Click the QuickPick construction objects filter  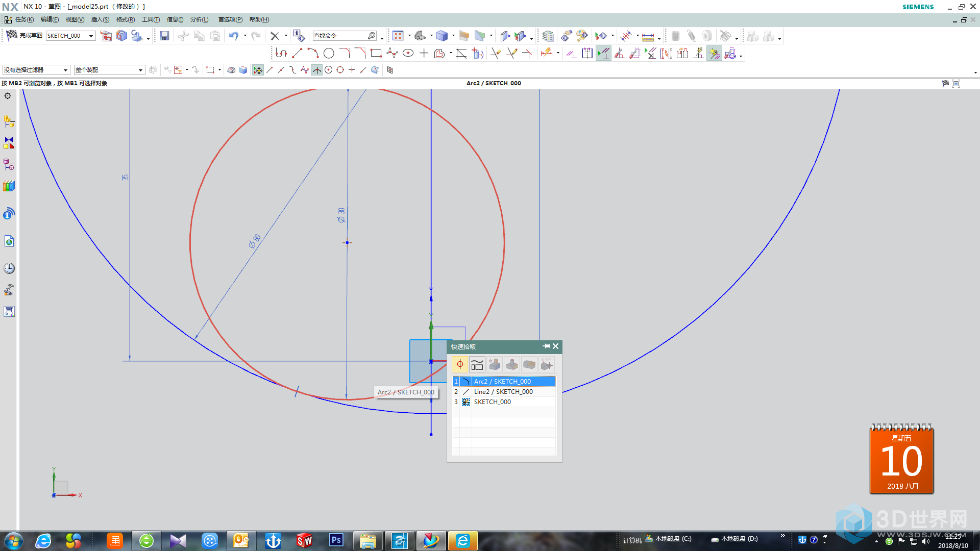pyautogui.click(x=477, y=364)
